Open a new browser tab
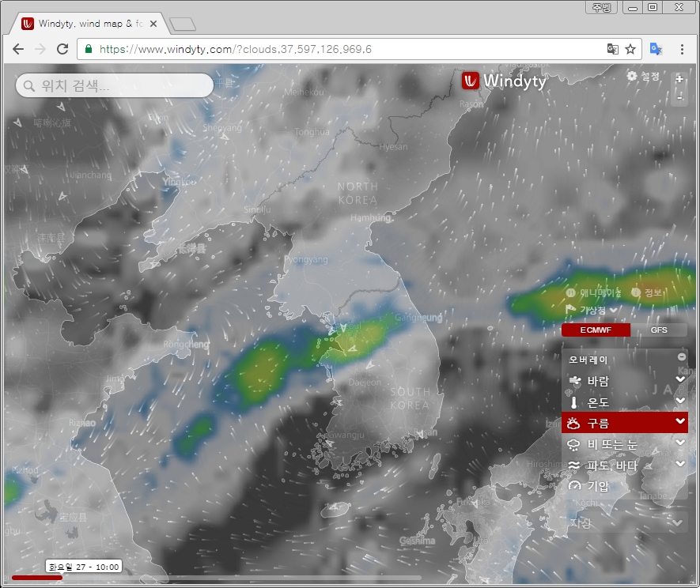700x588 pixels. click(183, 24)
